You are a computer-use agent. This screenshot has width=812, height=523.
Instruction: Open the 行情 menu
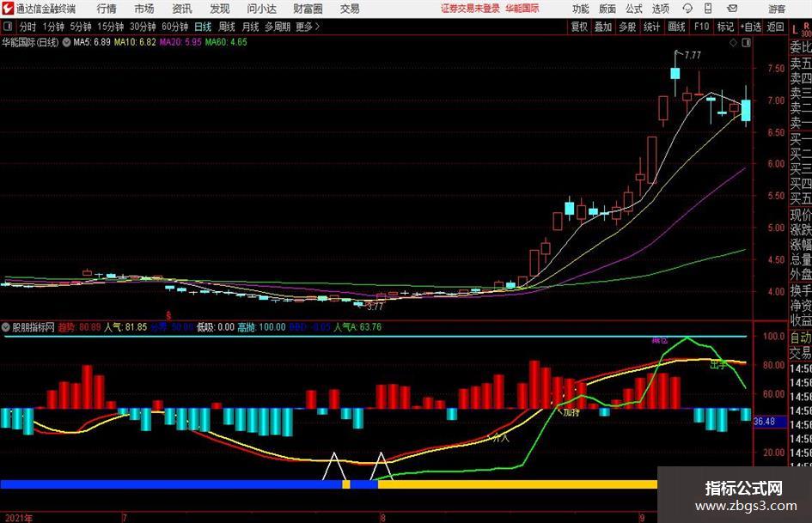pyautogui.click(x=107, y=9)
